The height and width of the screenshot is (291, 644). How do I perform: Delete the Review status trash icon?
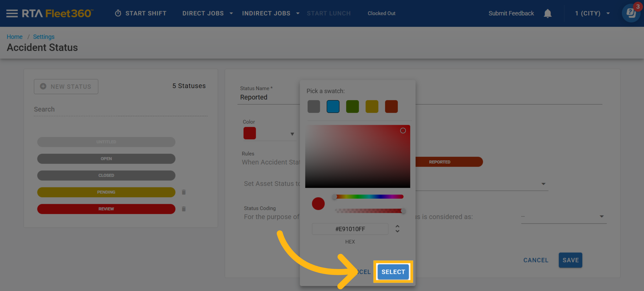184,209
